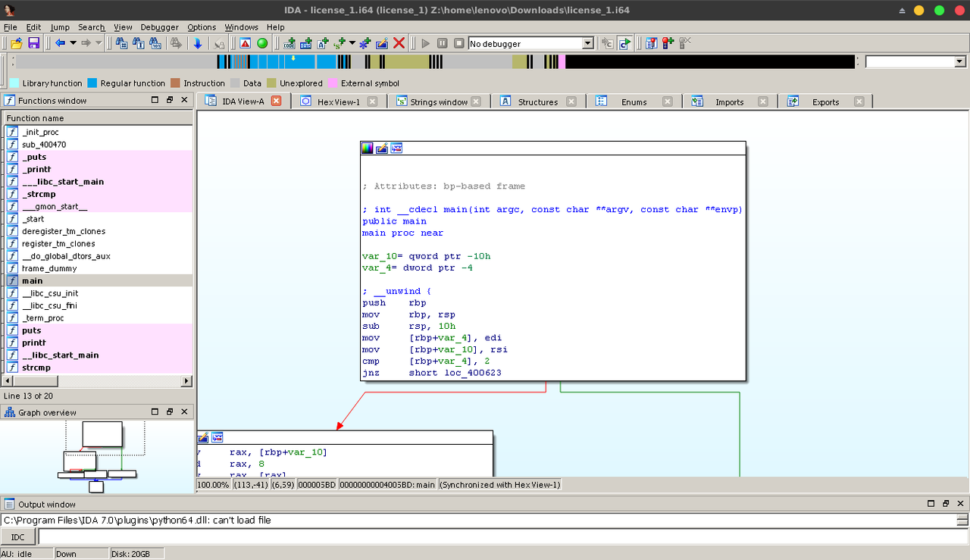Switch to Structures tab
Screen dimensions: 970x560
click(537, 102)
